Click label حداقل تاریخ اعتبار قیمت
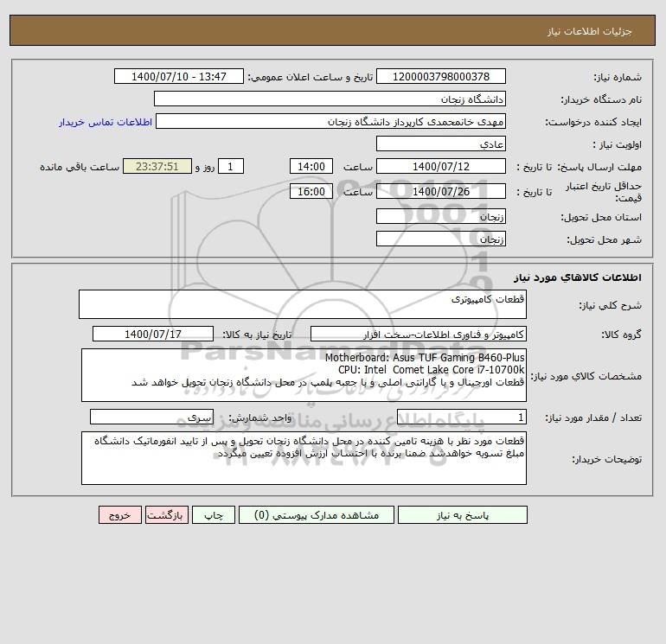The height and width of the screenshot is (644, 666). 604,192
